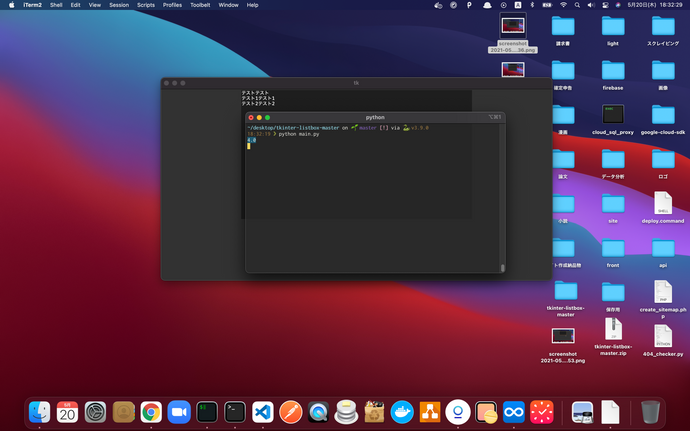This screenshot has width=690, height=431.
Task: Launch Google Chrome from the Dock
Action: pos(151,413)
